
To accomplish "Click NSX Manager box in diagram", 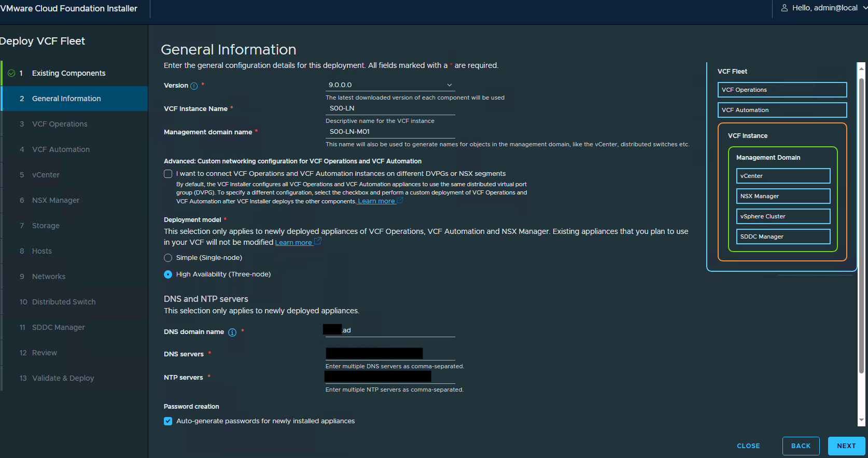I will coord(783,196).
